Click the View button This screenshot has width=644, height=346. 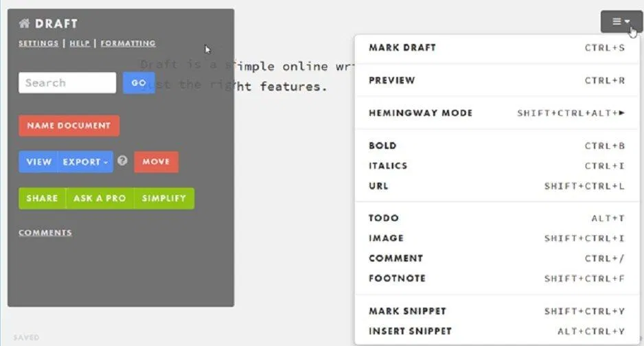(38, 162)
